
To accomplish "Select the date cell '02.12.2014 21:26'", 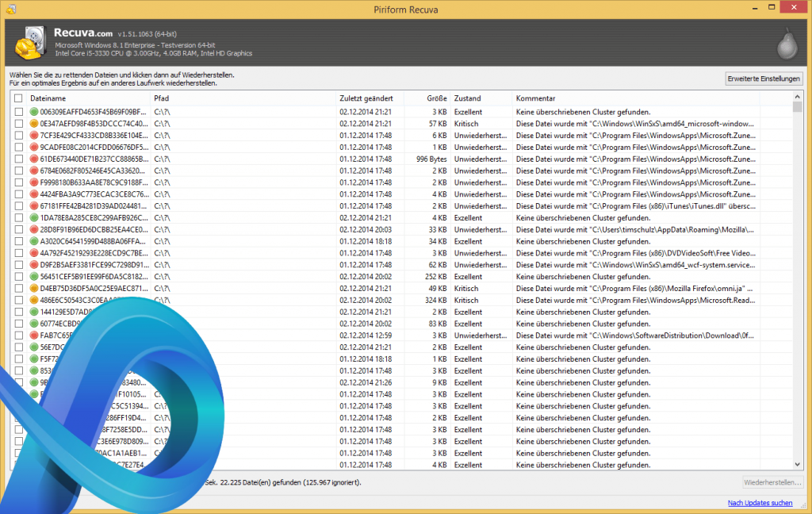I will (x=366, y=383).
